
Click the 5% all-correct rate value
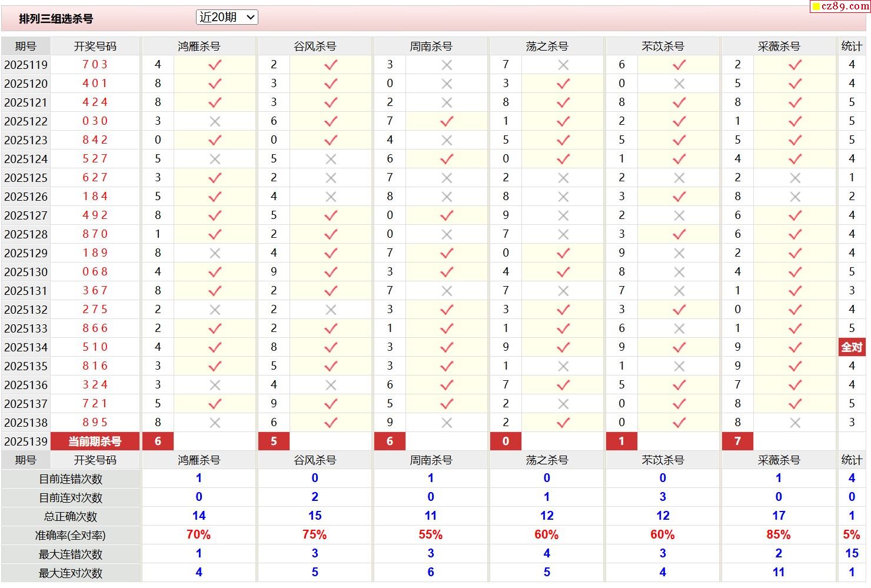tap(852, 535)
